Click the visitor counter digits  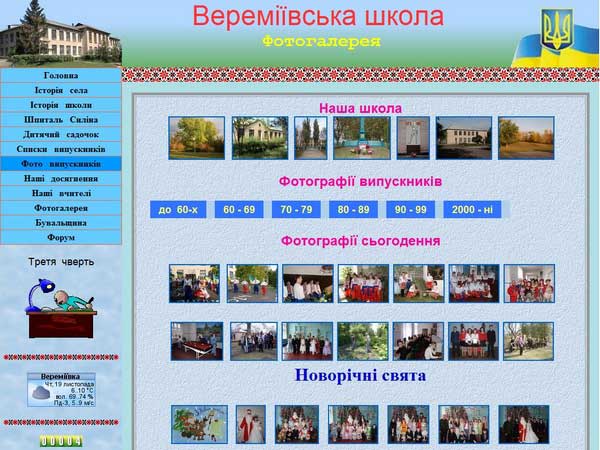(61, 440)
